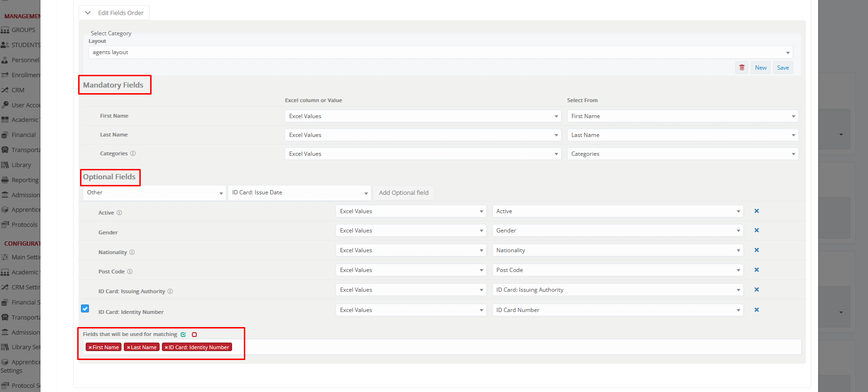The image size is (868, 392).
Task: Click the red deselect-all matching fields icon
Action: [x=194, y=335]
